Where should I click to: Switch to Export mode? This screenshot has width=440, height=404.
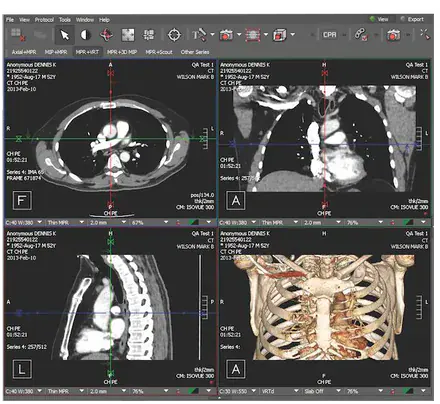point(412,19)
